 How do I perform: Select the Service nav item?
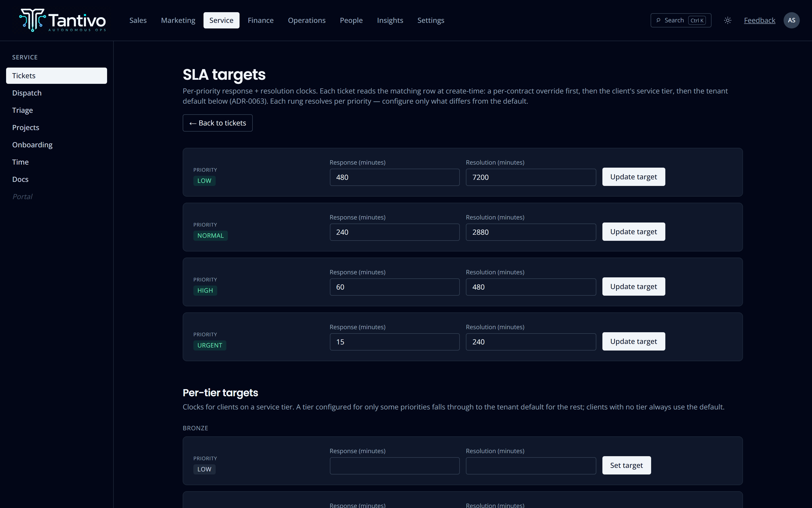click(221, 21)
